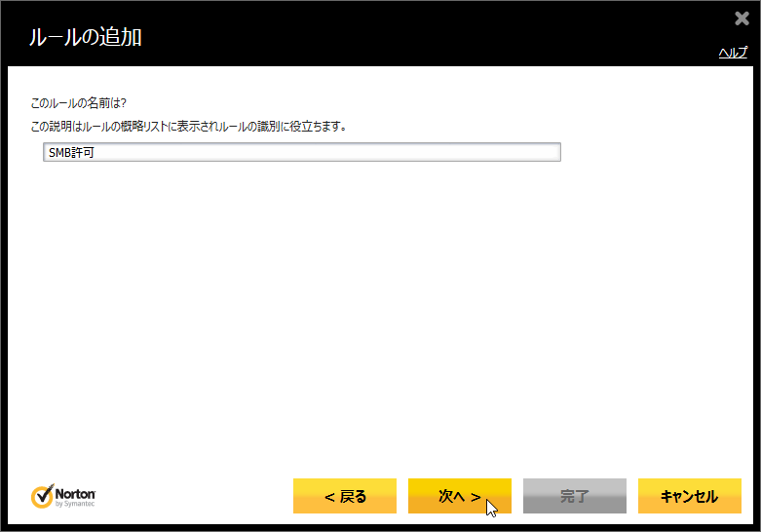Image resolution: width=761 pixels, height=532 pixels.
Task: Click the empty footer space left of 戻る
Action: [195, 496]
